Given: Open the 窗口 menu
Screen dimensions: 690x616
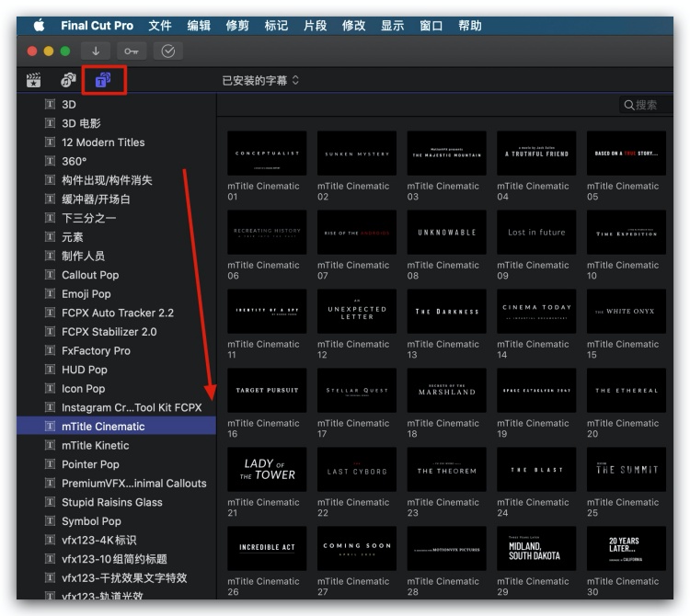Looking at the screenshot, I should (x=431, y=26).
